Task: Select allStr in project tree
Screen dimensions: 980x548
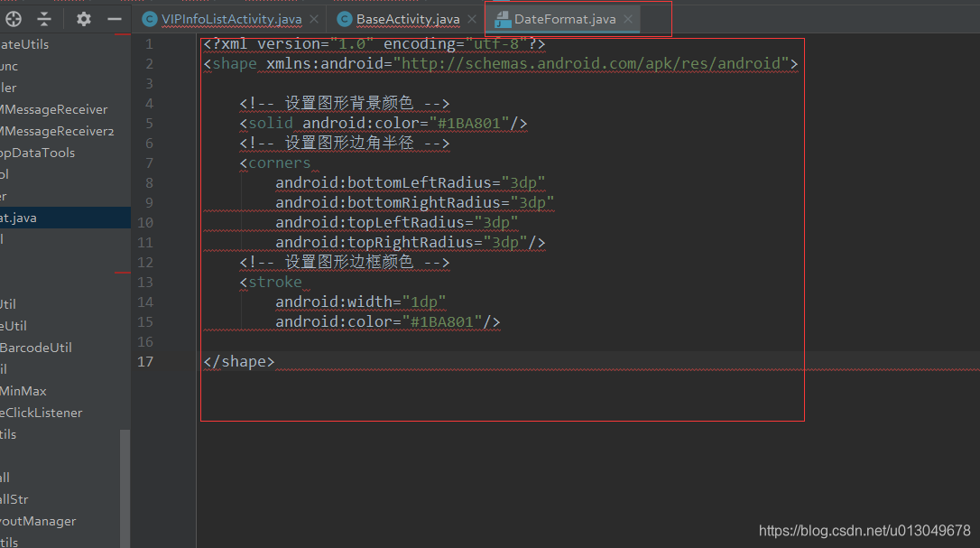Action: coord(14,499)
